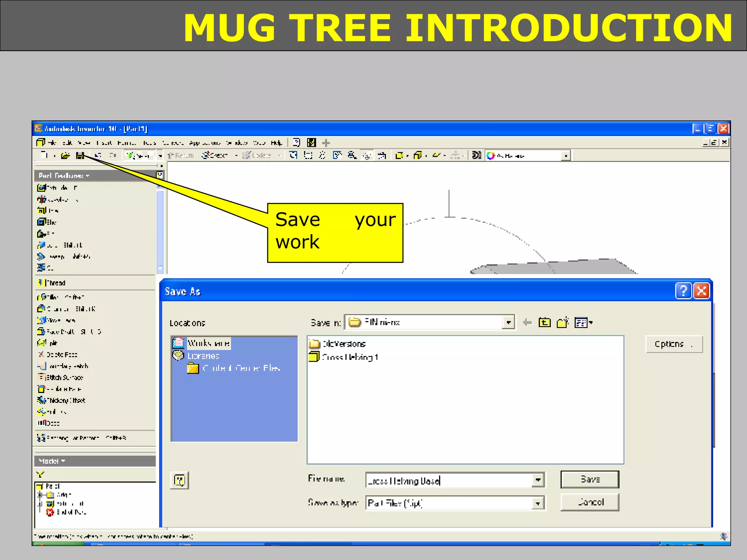Click the Zoom magnifier toolbar icon
The image size is (747, 560).
point(352,156)
